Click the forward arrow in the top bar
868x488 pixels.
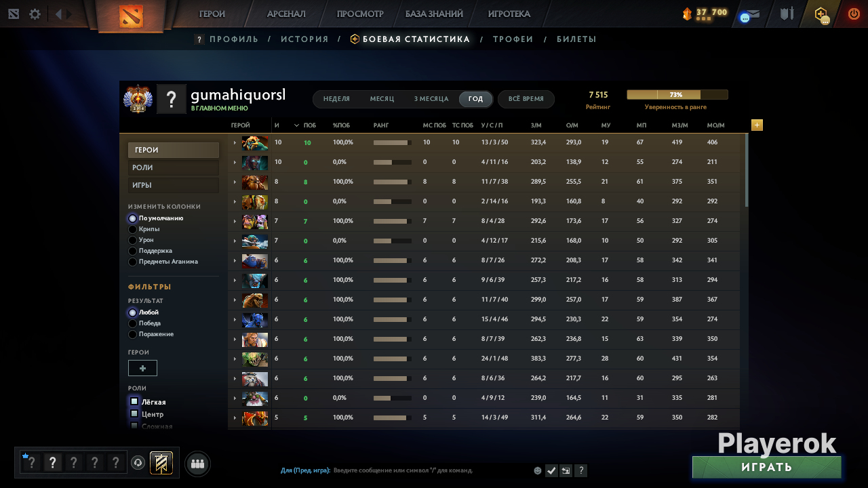tap(69, 14)
